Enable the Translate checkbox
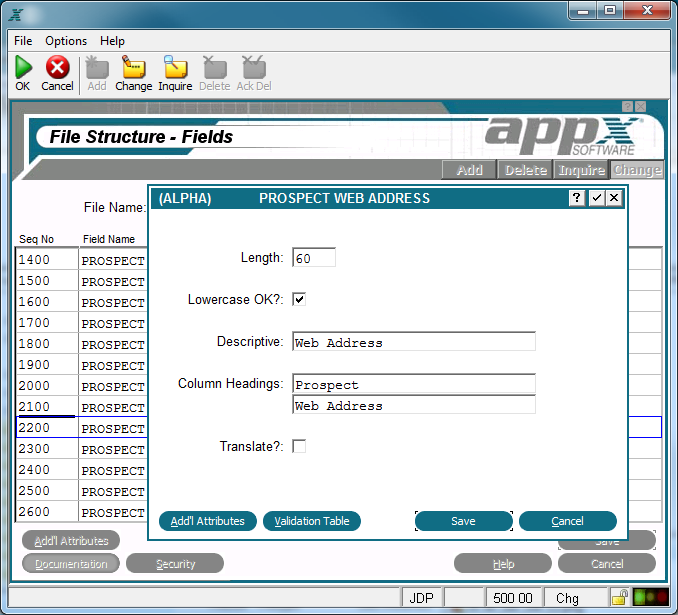This screenshot has height=615, width=678. (x=299, y=446)
